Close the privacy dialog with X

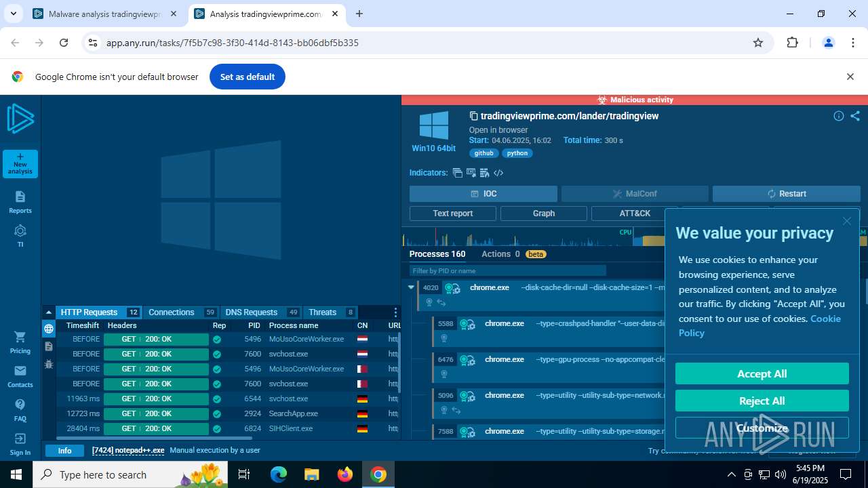847,221
